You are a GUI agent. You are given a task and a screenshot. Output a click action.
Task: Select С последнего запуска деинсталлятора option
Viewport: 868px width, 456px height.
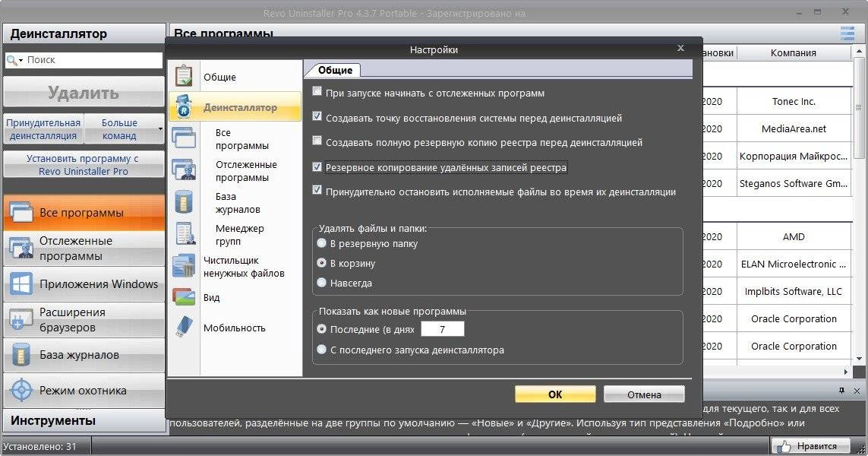click(x=322, y=350)
